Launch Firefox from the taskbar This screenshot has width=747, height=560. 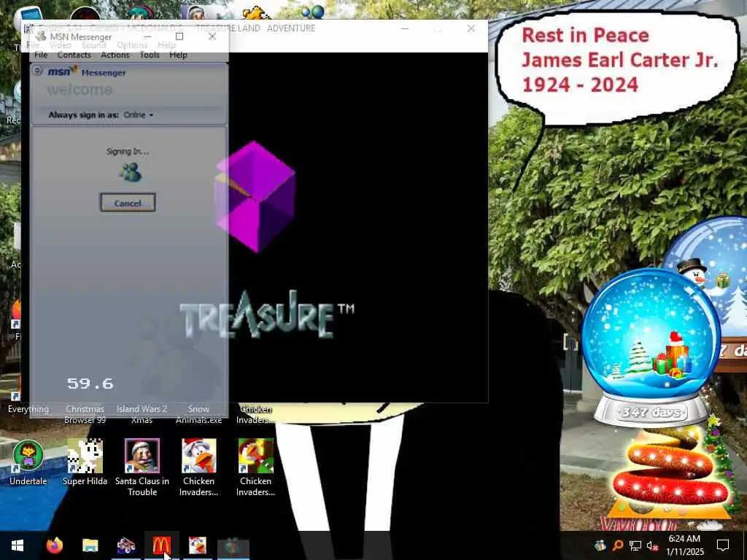[55, 545]
